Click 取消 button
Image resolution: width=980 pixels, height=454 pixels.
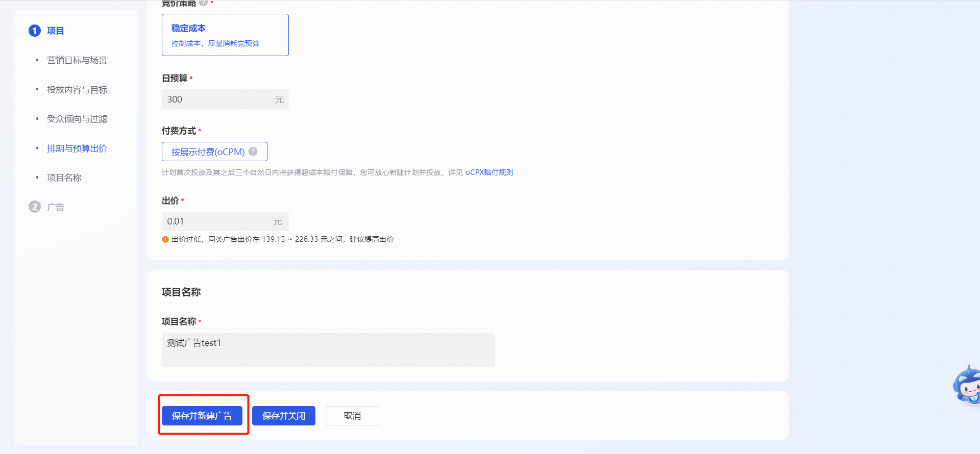[x=352, y=416]
